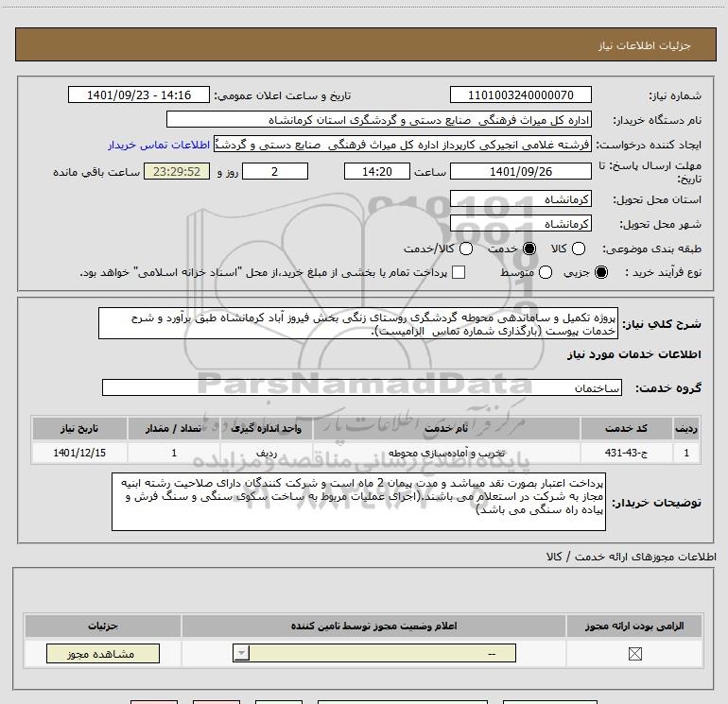Click the گروه خدمت field showing ساختمان
The image size is (728, 704).
pos(362,388)
